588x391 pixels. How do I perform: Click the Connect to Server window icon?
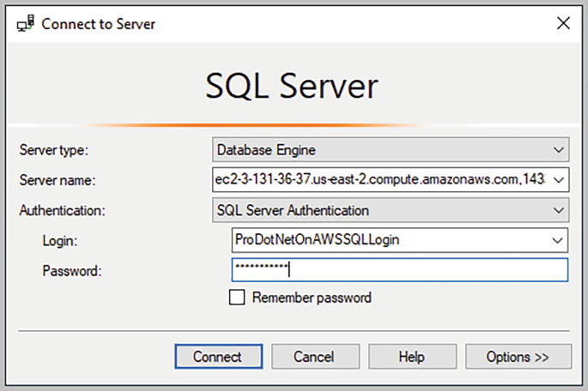point(26,24)
